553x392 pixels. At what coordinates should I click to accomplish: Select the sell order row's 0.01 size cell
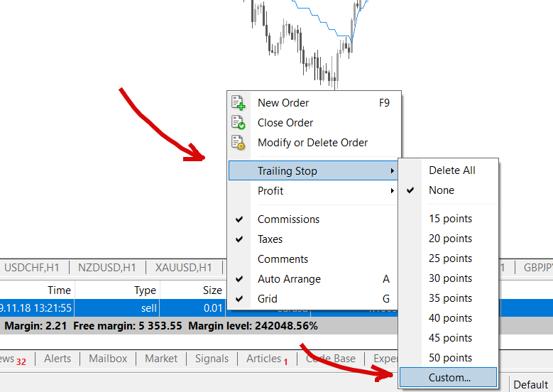pyautogui.click(x=192, y=308)
